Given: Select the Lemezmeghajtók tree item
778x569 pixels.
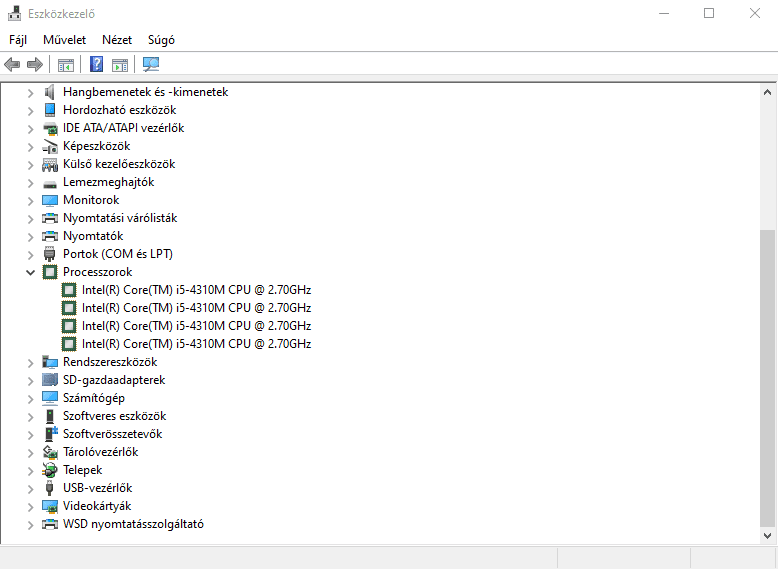Looking at the screenshot, I should [x=108, y=182].
